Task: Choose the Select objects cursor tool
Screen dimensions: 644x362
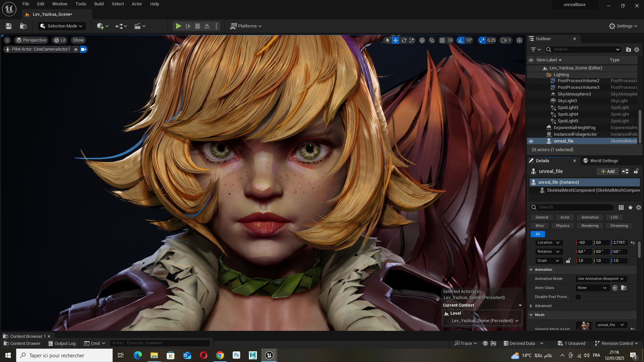Action: point(387,40)
